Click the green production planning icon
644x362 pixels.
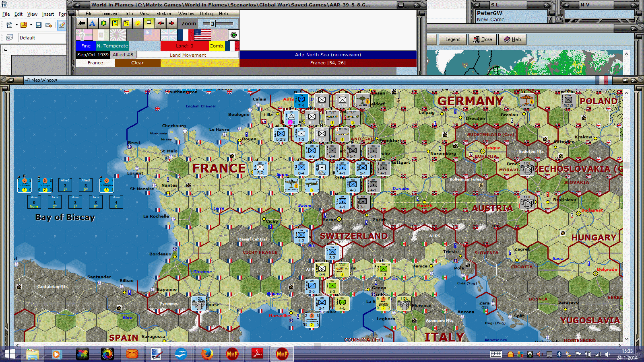[x=104, y=23]
